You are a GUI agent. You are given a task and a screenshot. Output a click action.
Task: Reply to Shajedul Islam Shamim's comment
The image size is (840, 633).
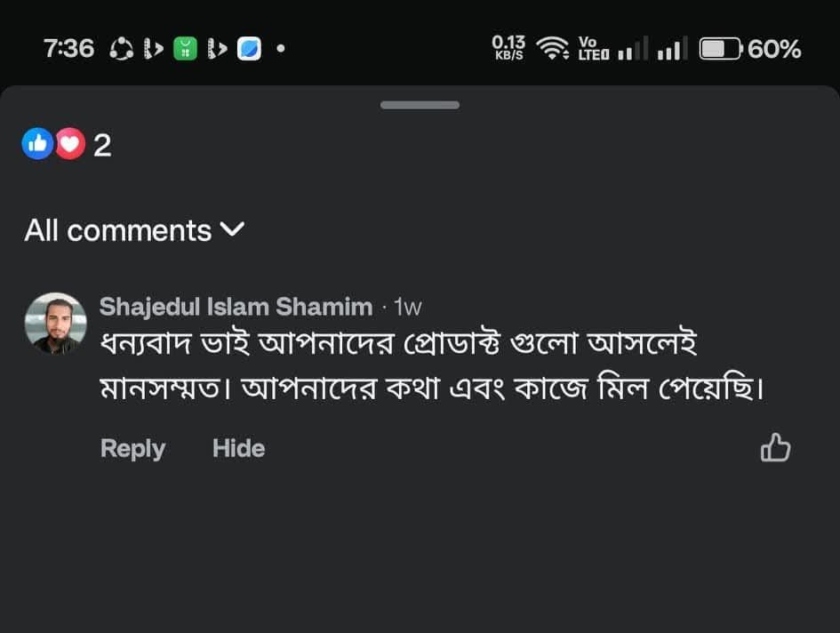[x=132, y=448]
